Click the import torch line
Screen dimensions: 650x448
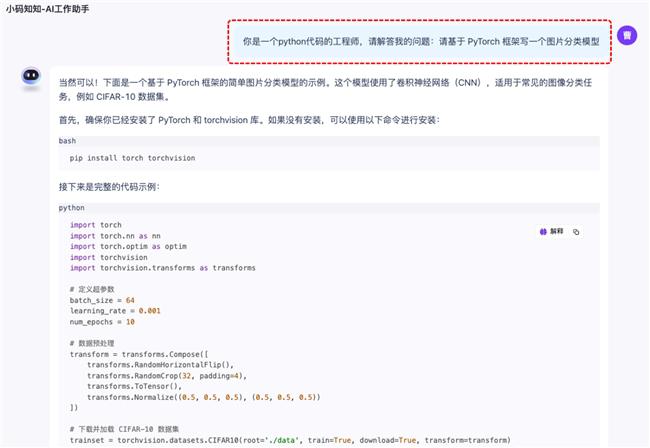tap(96, 225)
